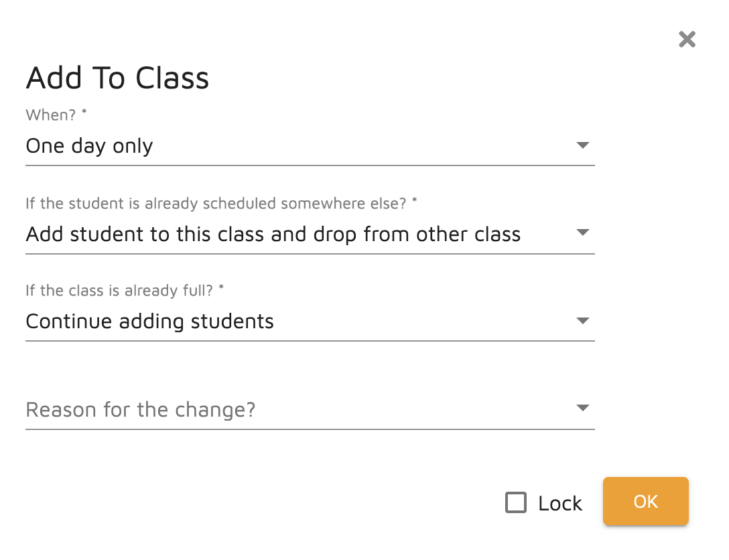Click the word "Class" in dialog heading
Screen dimensions: 729x560
[172, 78]
